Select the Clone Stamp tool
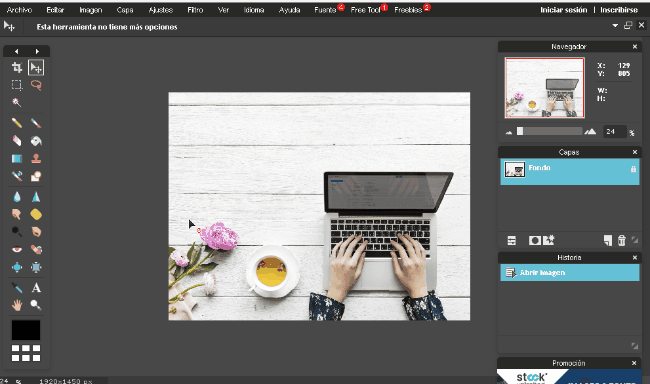This screenshot has height=384, width=650. (36, 158)
